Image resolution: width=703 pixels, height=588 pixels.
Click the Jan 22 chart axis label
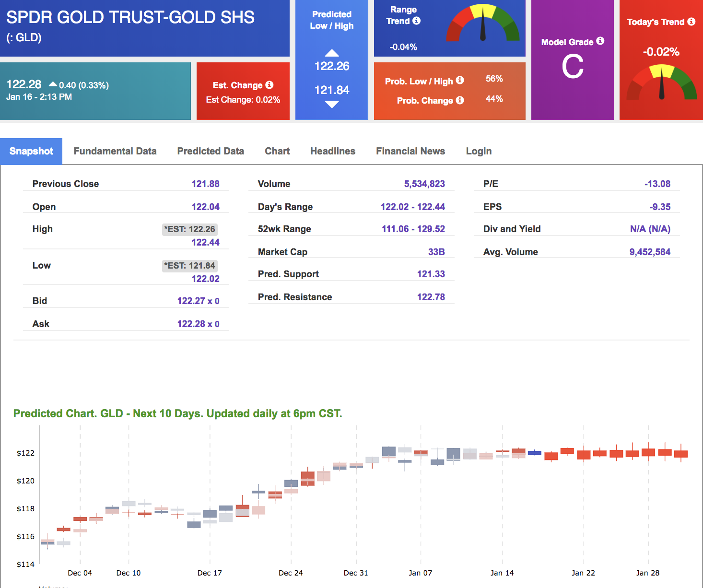pyautogui.click(x=583, y=573)
